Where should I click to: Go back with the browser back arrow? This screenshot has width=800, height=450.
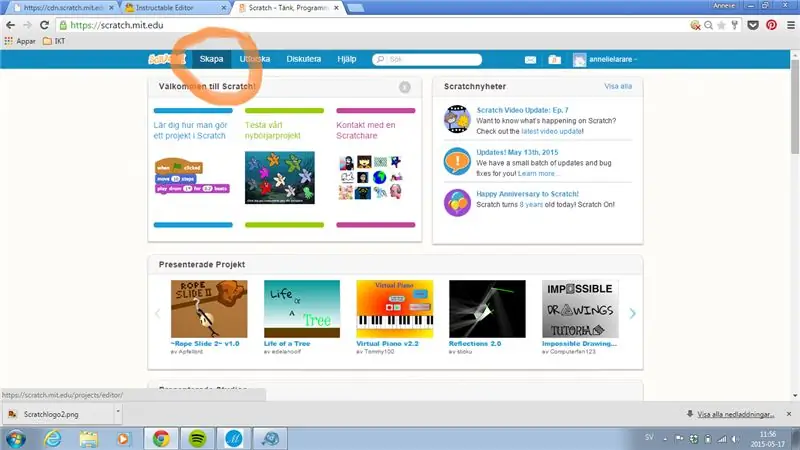pos(10,25)
